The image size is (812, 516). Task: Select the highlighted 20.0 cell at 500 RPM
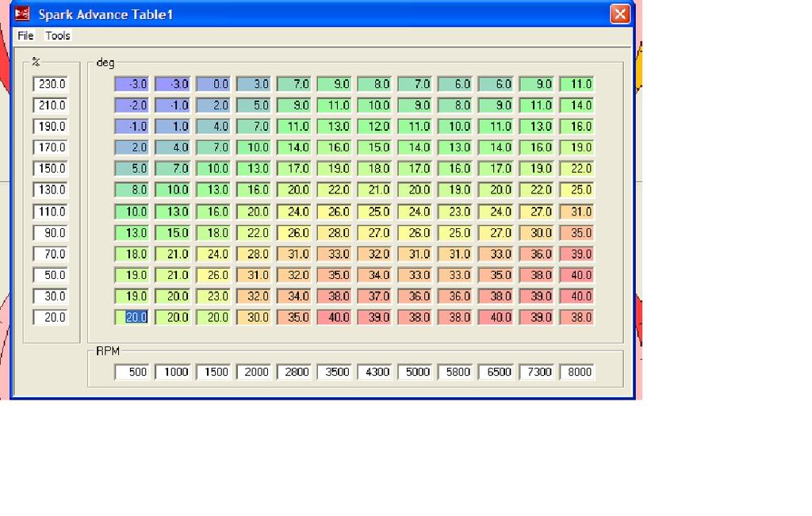tap(132, 317)
